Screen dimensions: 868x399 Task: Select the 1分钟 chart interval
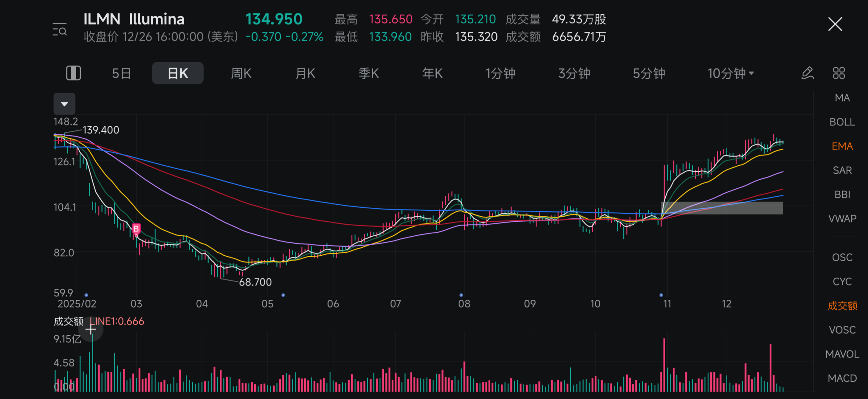[500, 73]
